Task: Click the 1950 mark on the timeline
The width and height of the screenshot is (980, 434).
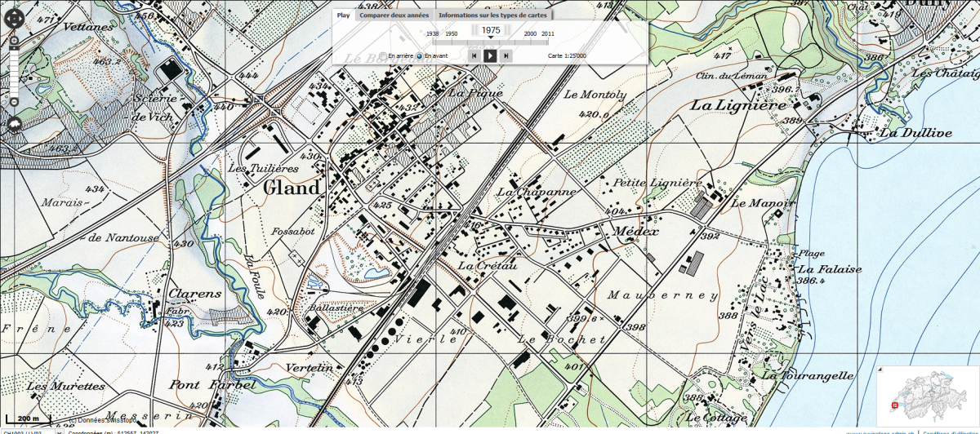Action: (x=452, y=34)
